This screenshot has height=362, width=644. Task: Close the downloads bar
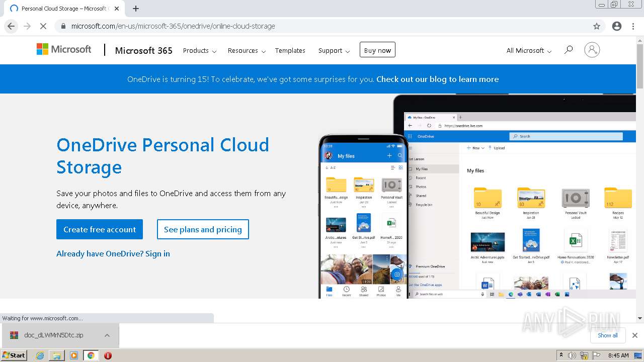click(635, 335)
